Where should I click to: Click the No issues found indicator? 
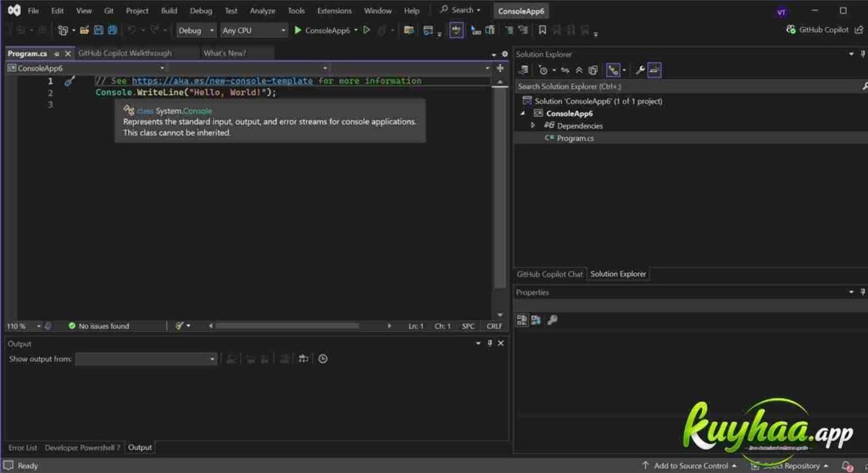[98, 326]
